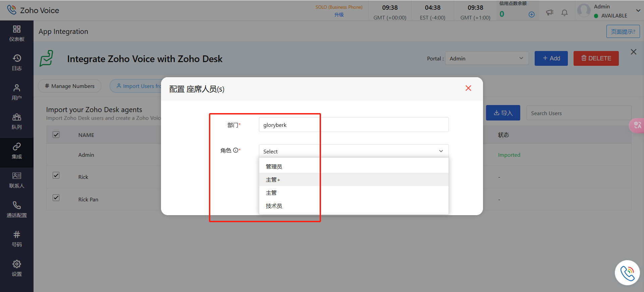Click the Rick Pan name cell
This screenshot has width=644, height=292.
click(88, 199)
